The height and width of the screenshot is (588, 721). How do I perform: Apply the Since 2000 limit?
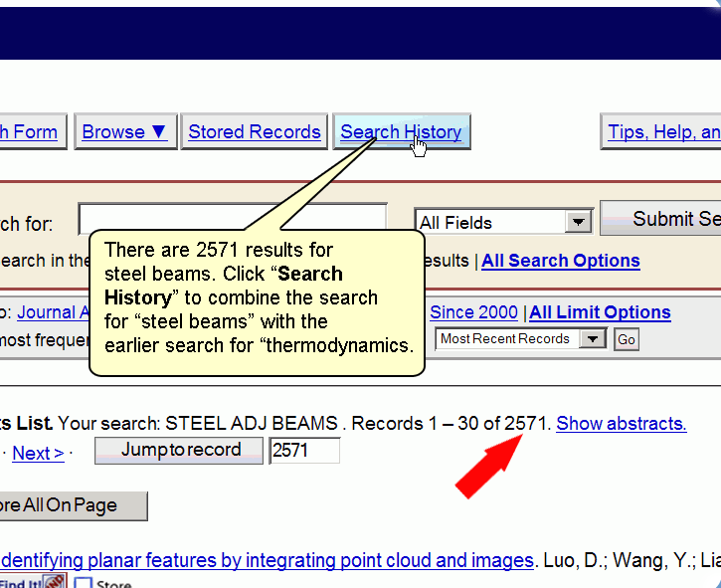click(473, 312)
